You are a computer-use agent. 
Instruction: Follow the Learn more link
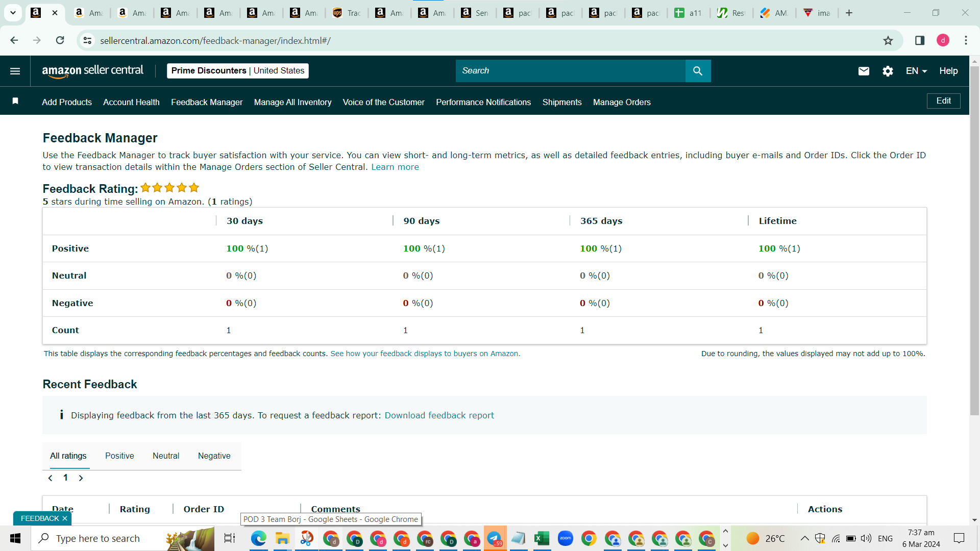[x=395, y=167]
